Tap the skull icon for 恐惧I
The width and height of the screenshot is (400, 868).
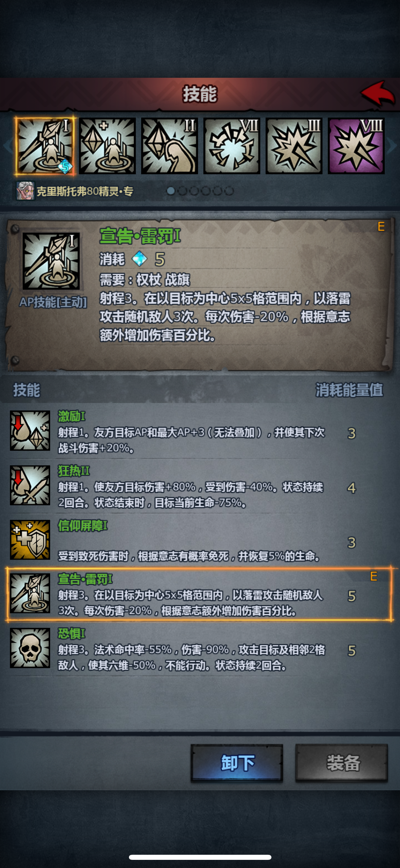[x=30, y=648]
